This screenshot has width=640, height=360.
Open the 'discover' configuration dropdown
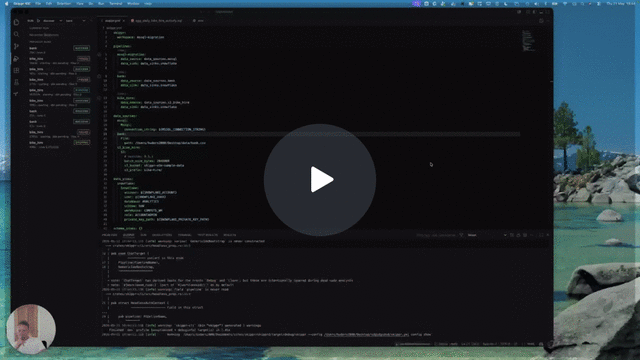pos(53,21)
